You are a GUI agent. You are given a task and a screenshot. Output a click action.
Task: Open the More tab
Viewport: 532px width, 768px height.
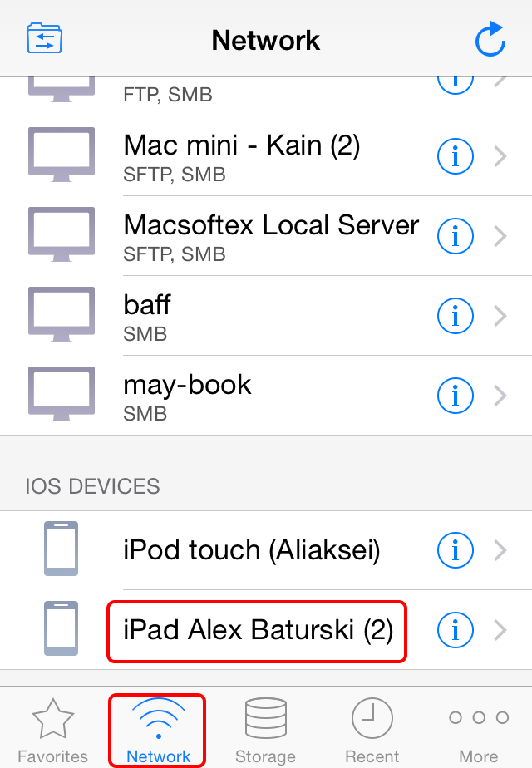coord(479,730)
